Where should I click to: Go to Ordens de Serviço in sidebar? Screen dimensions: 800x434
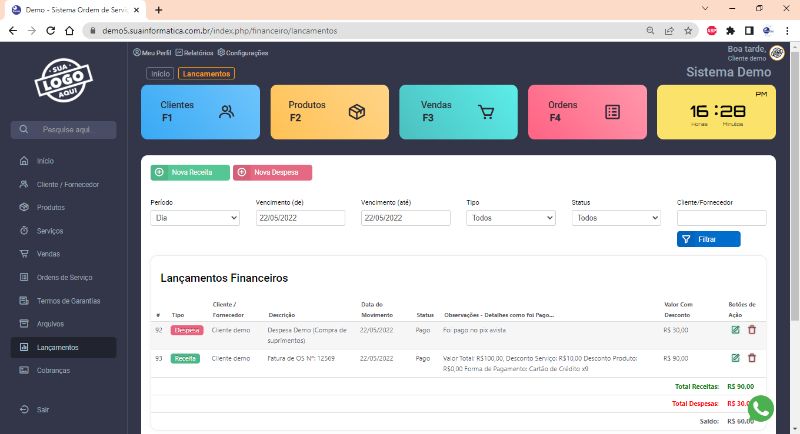point(64,277)
